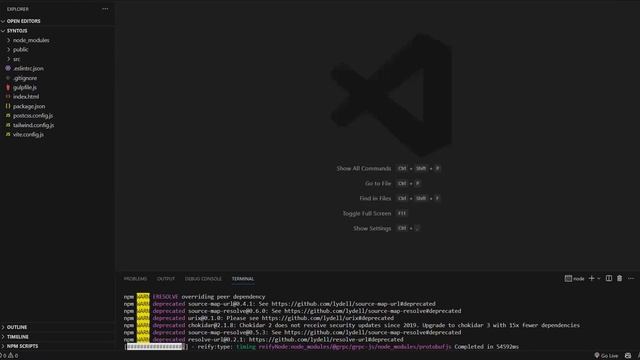The width and height of the screenshot is (640, 360).
Task: Click the 'Show All Commands' hint text
Action: point(364,169)
